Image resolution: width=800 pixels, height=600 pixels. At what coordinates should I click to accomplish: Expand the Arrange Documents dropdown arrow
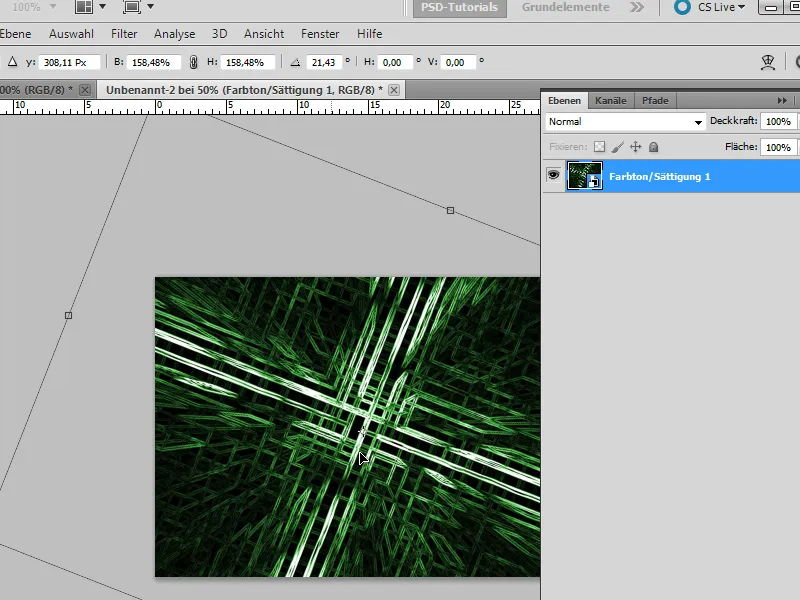[103, 7]
